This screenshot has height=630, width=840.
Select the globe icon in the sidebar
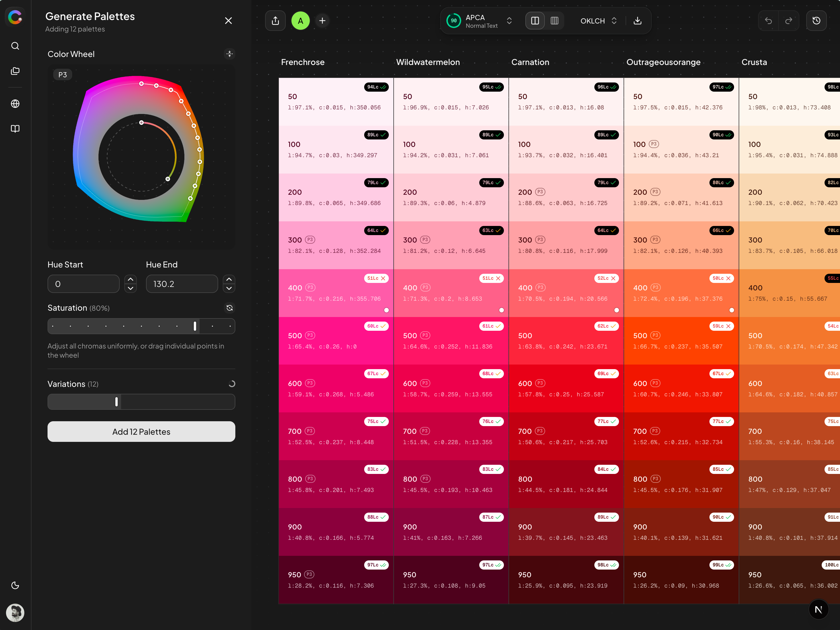pos(15,104)
